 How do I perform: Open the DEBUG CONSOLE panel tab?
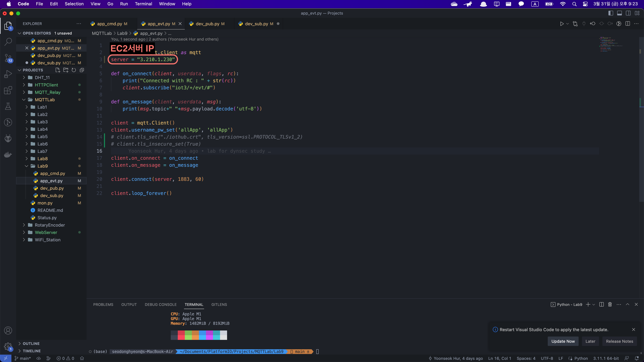point(160,304)
